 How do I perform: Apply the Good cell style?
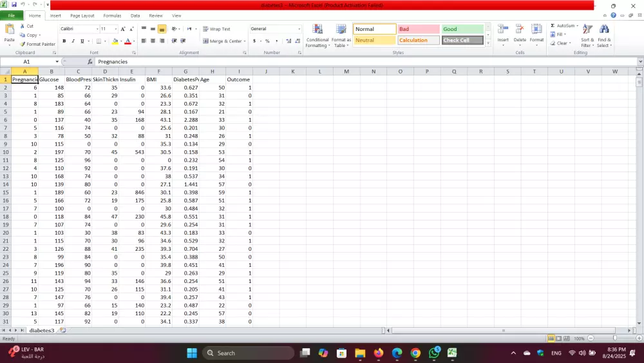coord(462,29)
